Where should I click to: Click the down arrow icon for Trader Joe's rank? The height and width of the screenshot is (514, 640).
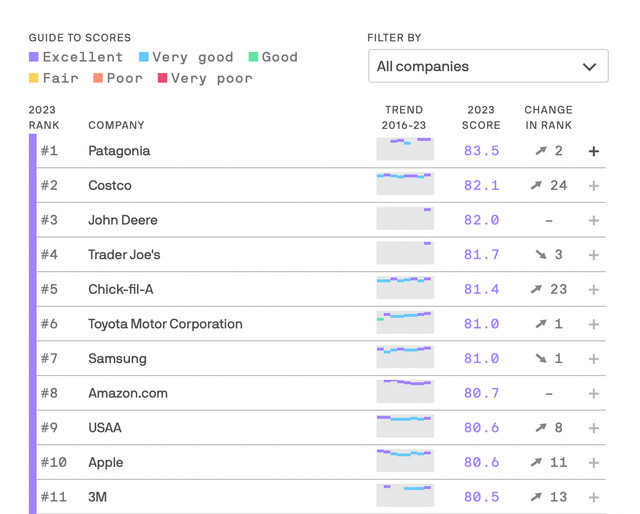pos(541,255)
